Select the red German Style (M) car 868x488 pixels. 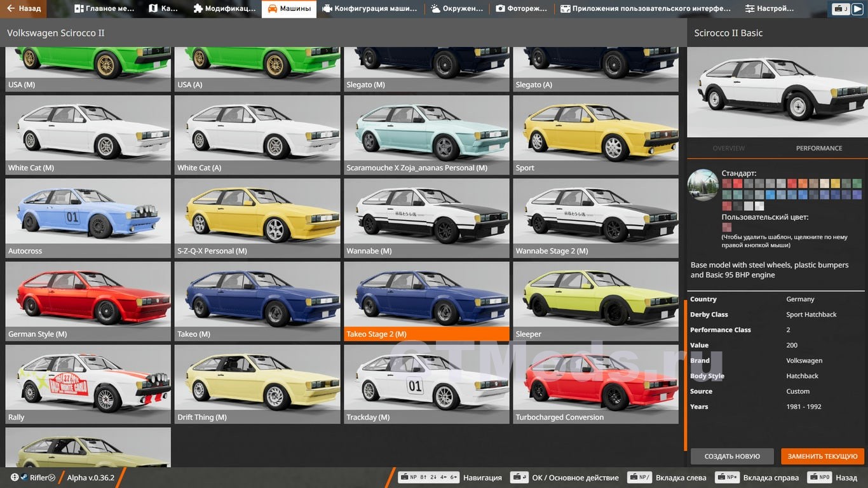pyautogui.click(x=88, y=301)
